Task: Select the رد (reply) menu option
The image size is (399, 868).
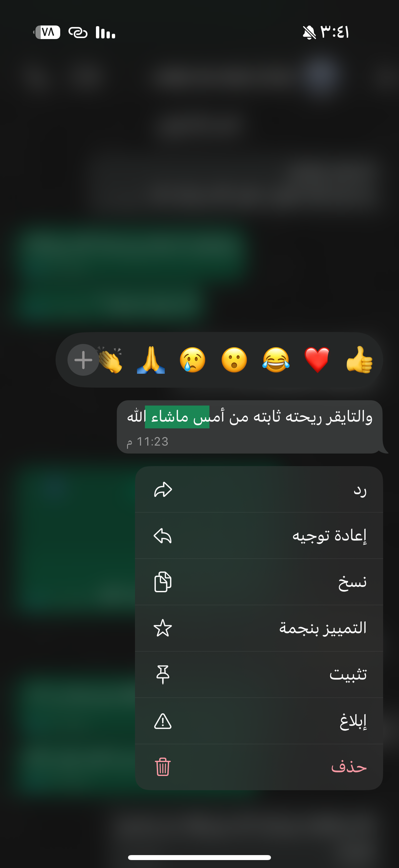Action: tap(259, 490)
